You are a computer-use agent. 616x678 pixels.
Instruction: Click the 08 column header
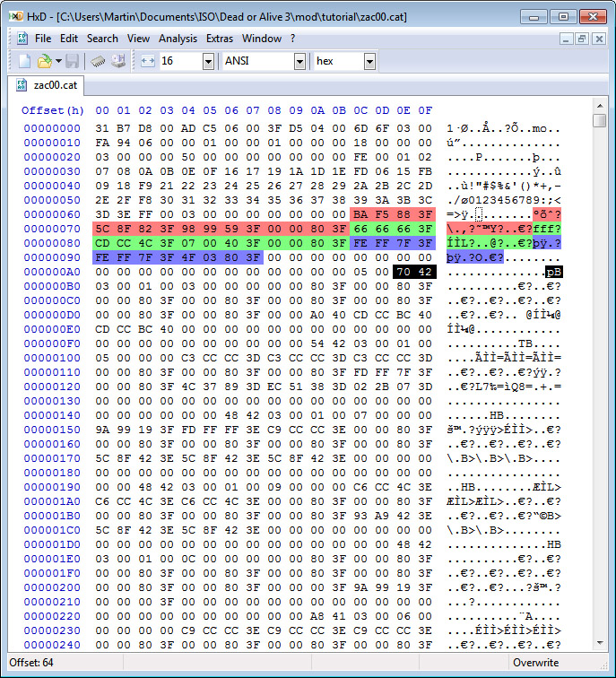point(274,110)
